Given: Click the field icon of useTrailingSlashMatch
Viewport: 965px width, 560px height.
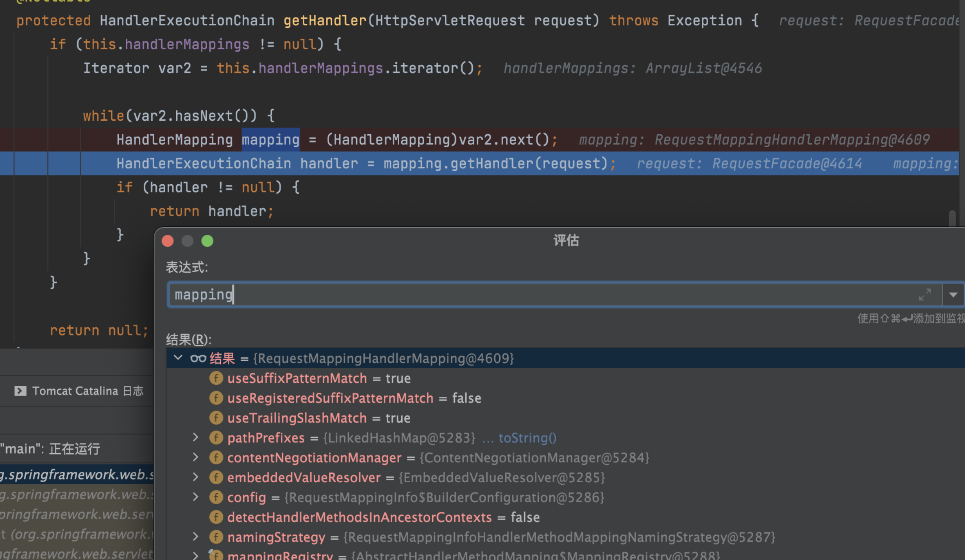Looking at the screenshot, I should [x=216, y=418].
